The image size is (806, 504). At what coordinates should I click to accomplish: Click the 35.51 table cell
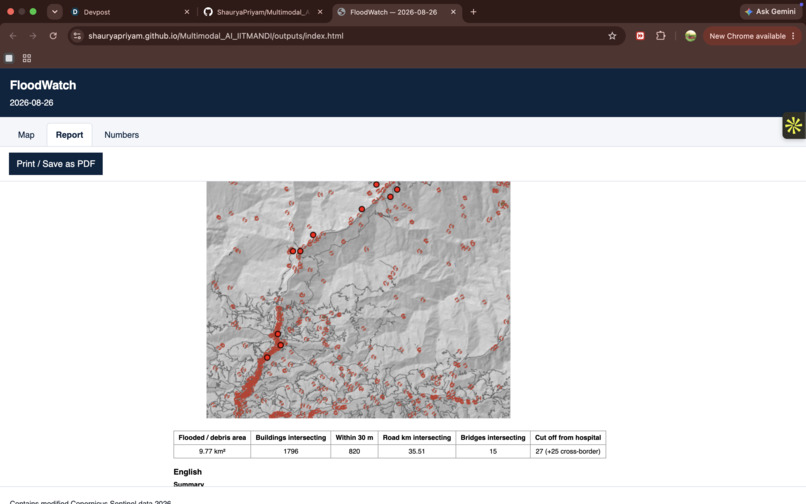point(417,452)
